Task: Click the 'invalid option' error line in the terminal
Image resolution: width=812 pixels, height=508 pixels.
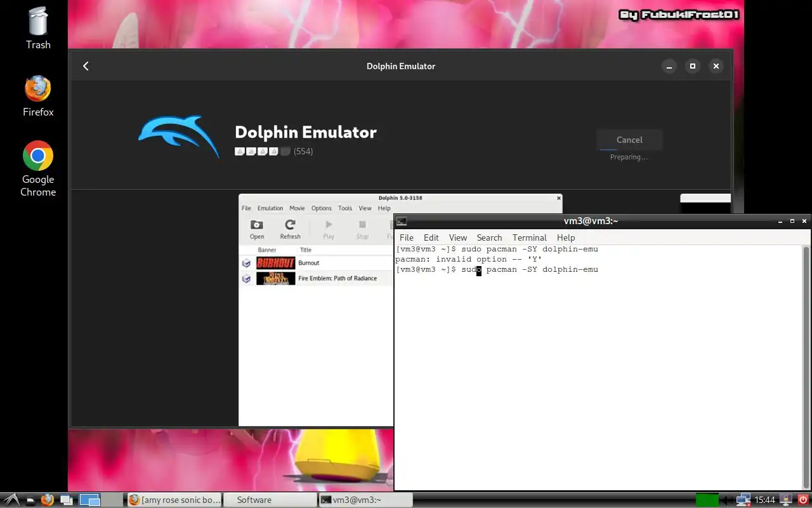Action: pyautogui.click(x=468, y=259)
